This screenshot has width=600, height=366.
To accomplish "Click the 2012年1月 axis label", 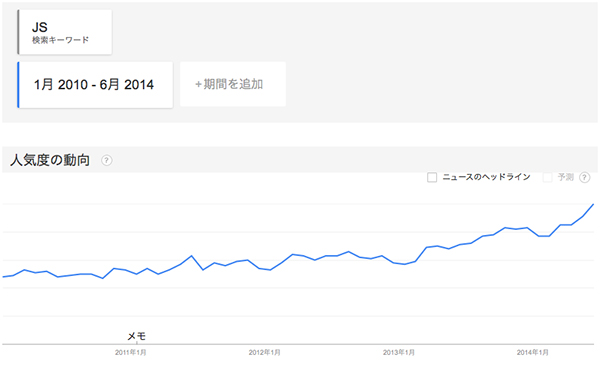I will click(x=264, y=352).
